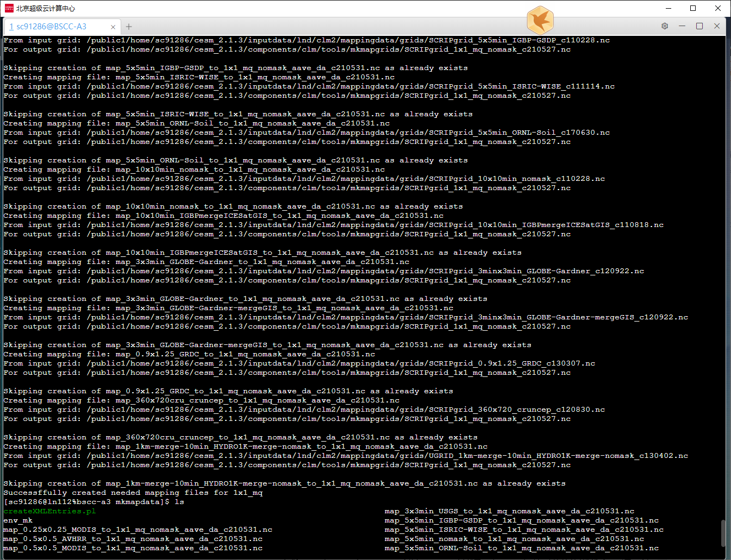Minimize the inner terminal panel
This screenshot has width=731, height=560.
pyautogui.click(x=682, y=26)
